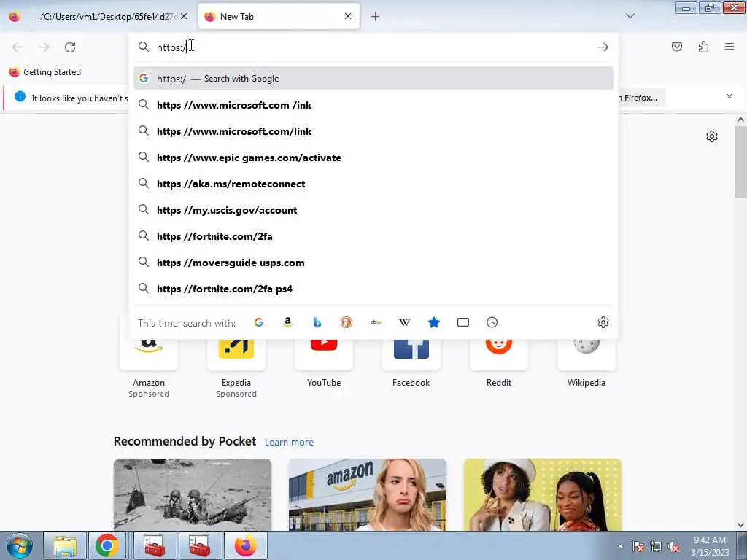Launch Chrome from the taskbar
747x560 pixels.
(107, 545)
